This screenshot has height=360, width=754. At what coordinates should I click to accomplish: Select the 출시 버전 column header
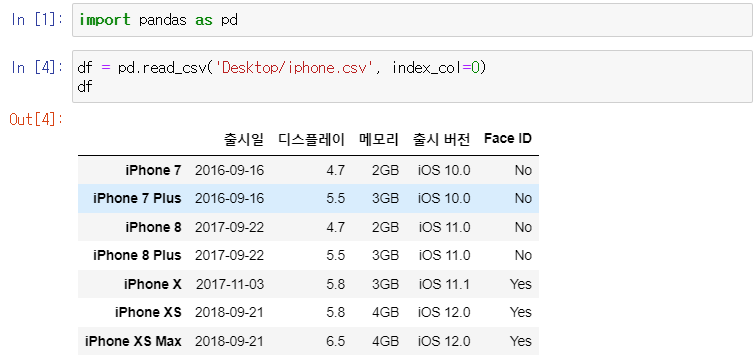pos(441,139)
